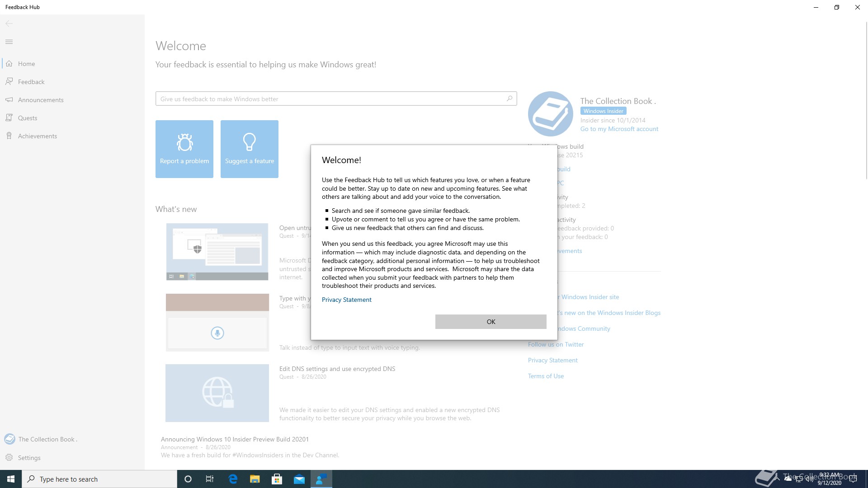This screenshot has height=488, width=868.
Task: Toggle the hamburger navigation menu
Action: (9, 42)
